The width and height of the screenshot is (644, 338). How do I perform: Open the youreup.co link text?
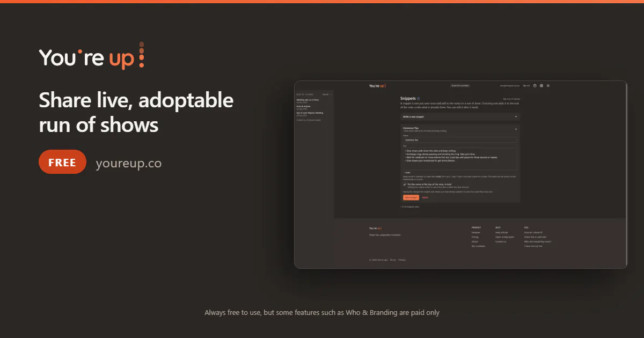click(129, 164)
